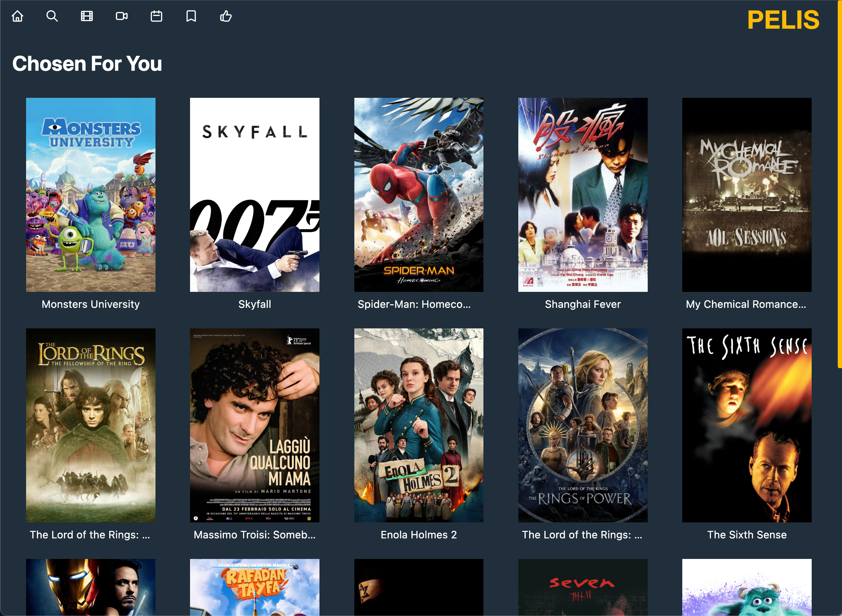
Task: Open the movies film-strip icon
Action: 87,16
